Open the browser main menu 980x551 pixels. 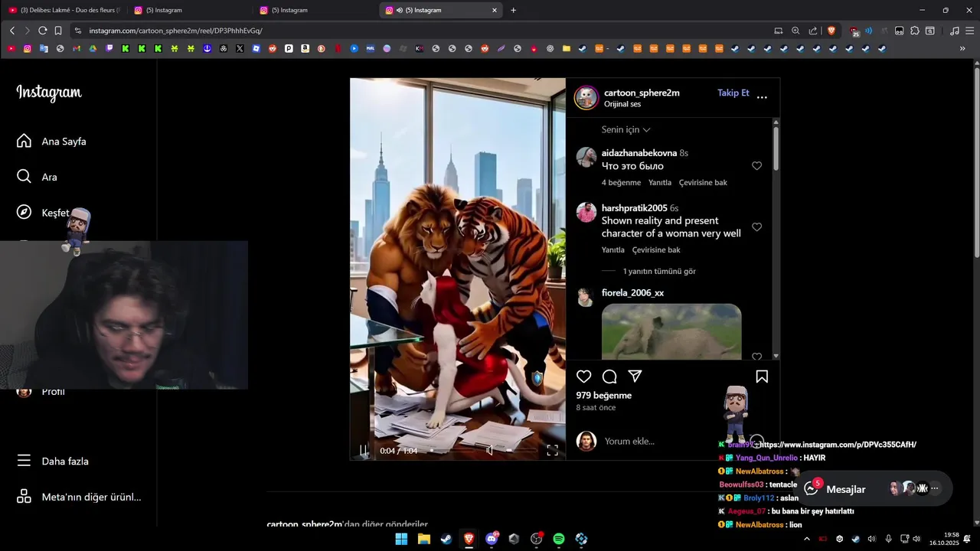970,31
